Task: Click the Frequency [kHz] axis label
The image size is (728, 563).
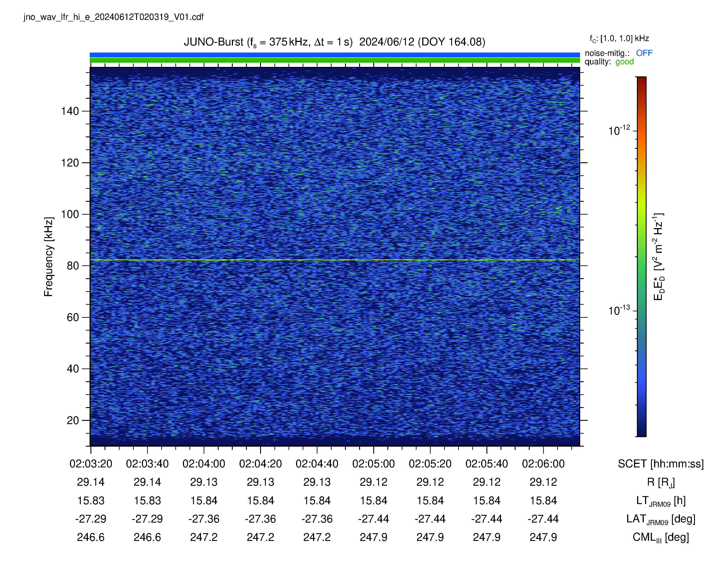Action: pos(48,257)
